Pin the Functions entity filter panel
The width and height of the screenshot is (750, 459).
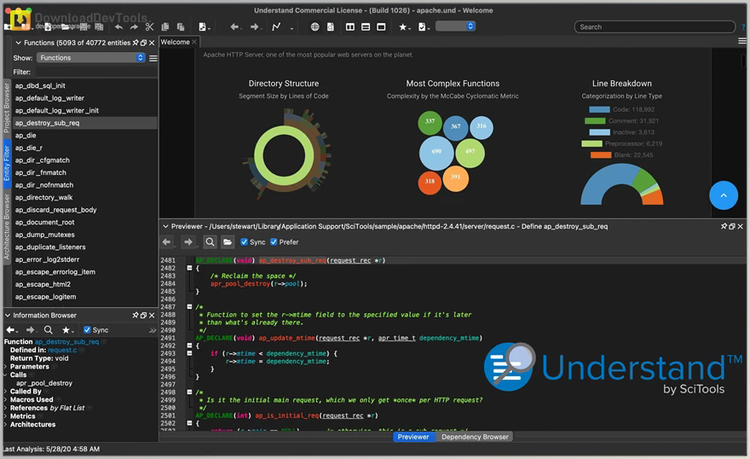tap(136, 43)
